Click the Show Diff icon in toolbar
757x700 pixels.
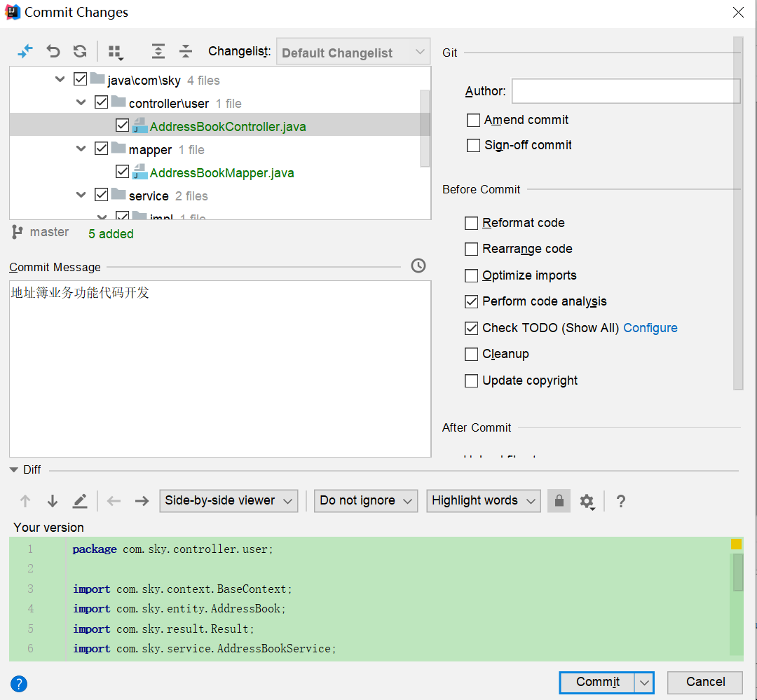(25, 51)
